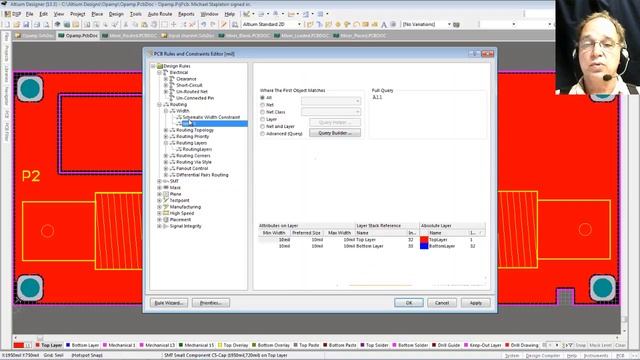
Task: Select the All radio button
Action: tap(262, 98)
